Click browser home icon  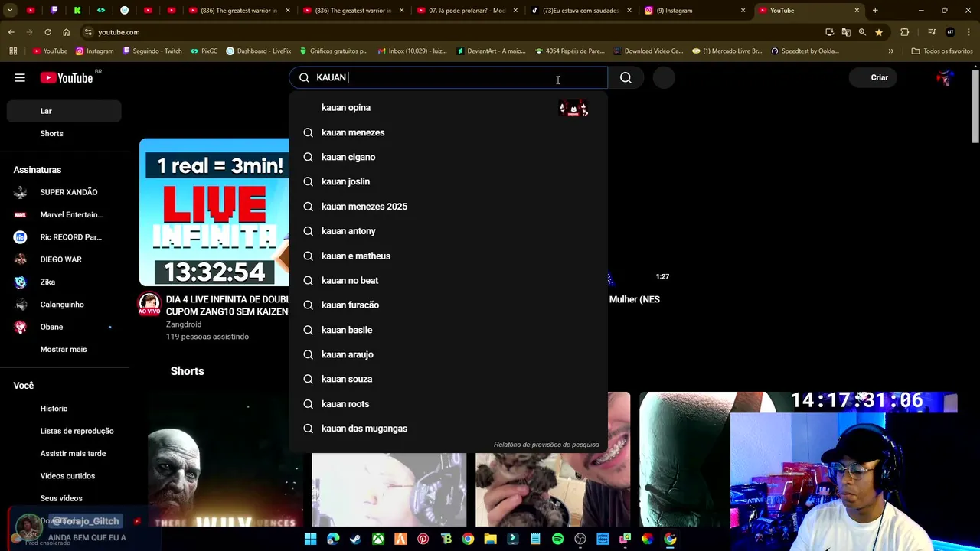66,32
